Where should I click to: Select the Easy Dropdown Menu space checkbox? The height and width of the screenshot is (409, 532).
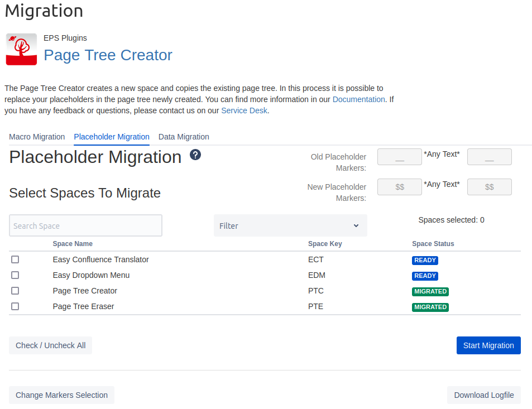click(x=15, y=275)
